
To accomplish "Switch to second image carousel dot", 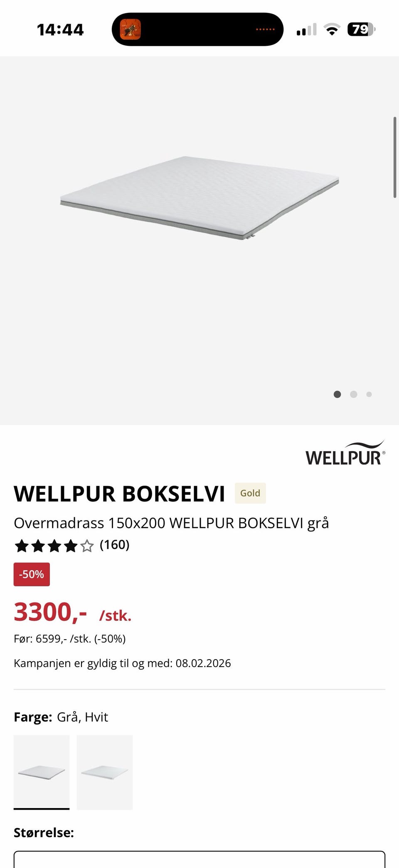I will pos(354,394).
